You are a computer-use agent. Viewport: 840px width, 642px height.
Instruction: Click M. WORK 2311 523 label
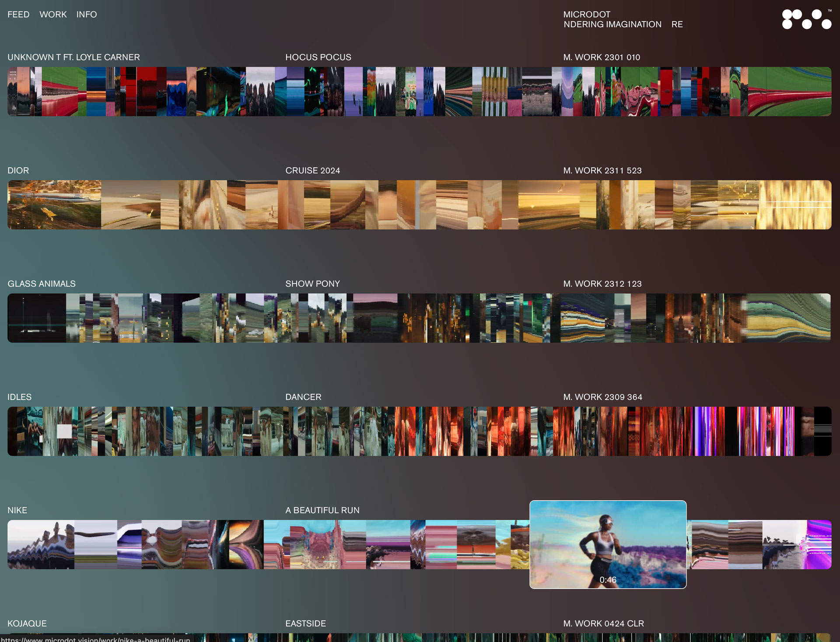602,171
